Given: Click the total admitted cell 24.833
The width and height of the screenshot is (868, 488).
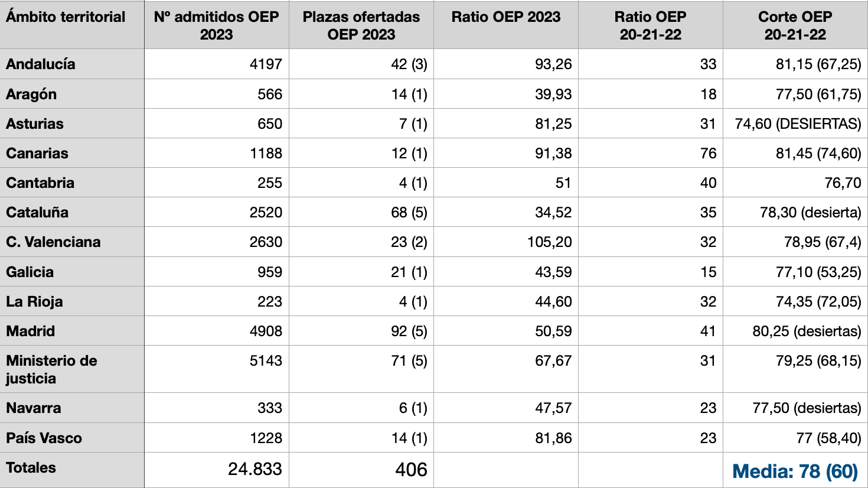Looking at the screenshot, I should [x=255, y=469].
